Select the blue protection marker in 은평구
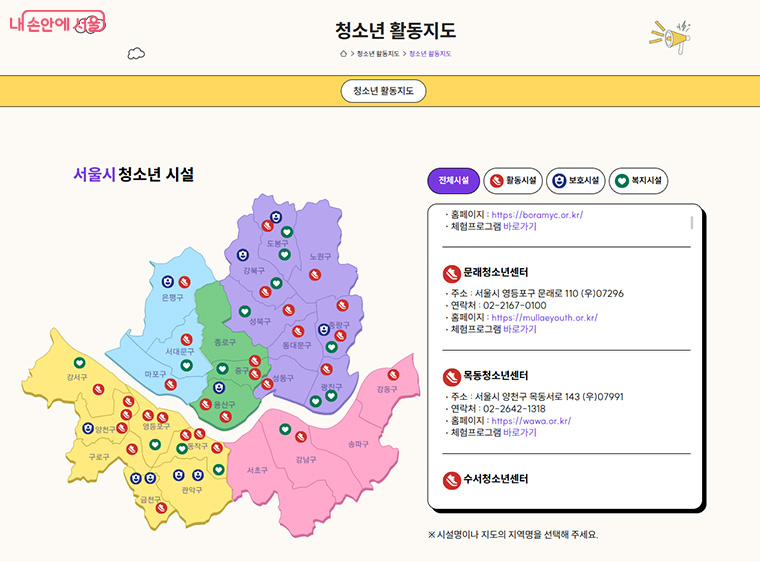The height and width of the screenshot is (562, 760). pyautogui.click(x=168, y=281)
